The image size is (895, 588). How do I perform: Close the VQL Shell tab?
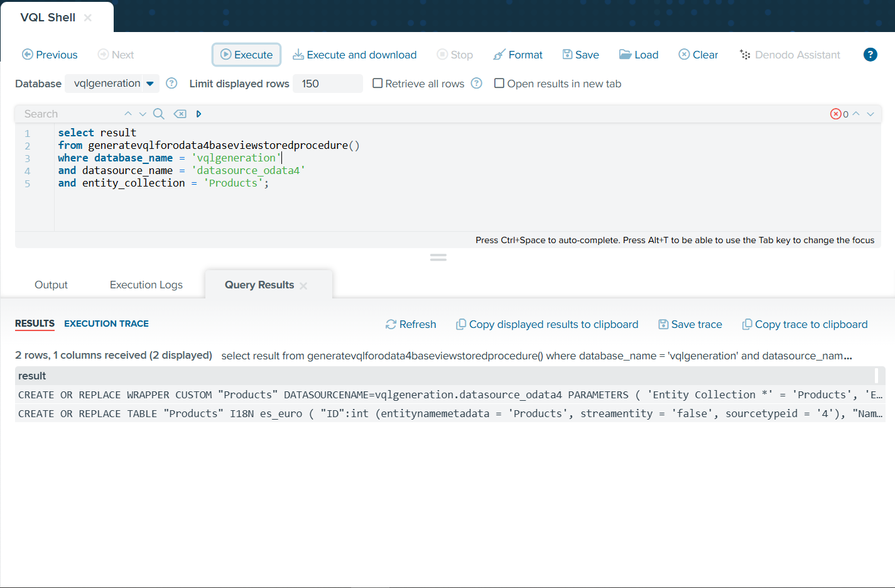pyautogui.click(x=88, y=18)
